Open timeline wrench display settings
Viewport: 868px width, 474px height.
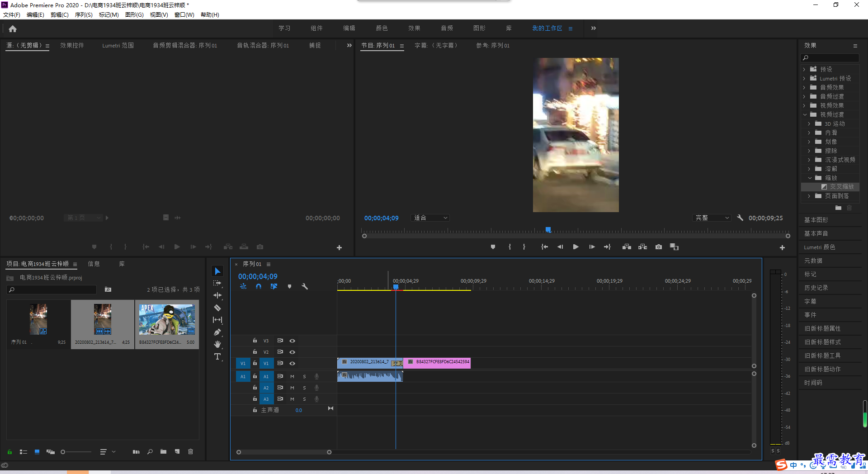click(305, 286)
